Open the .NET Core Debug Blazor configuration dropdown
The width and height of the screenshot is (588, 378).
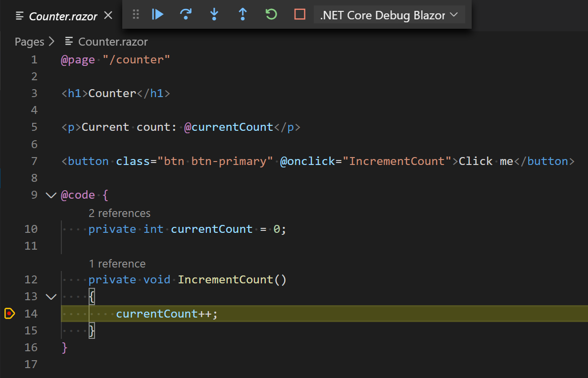(389, 14)
